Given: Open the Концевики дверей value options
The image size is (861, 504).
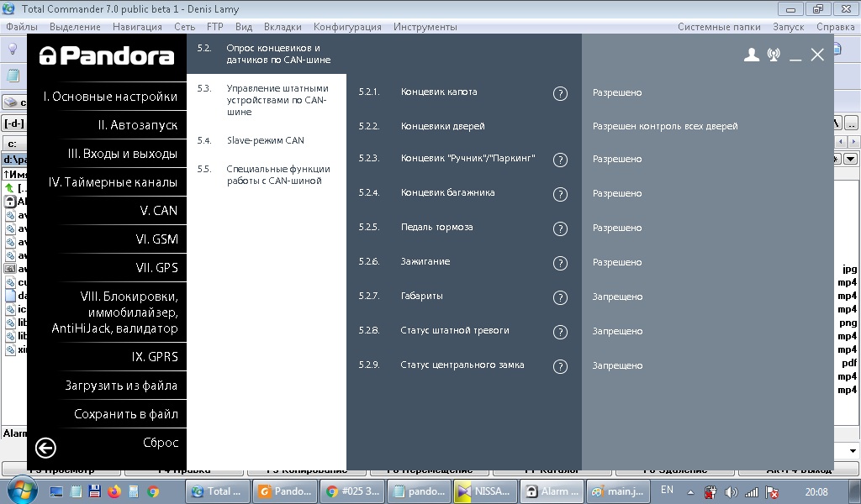Looking at the screenshot, I should 664,126.
